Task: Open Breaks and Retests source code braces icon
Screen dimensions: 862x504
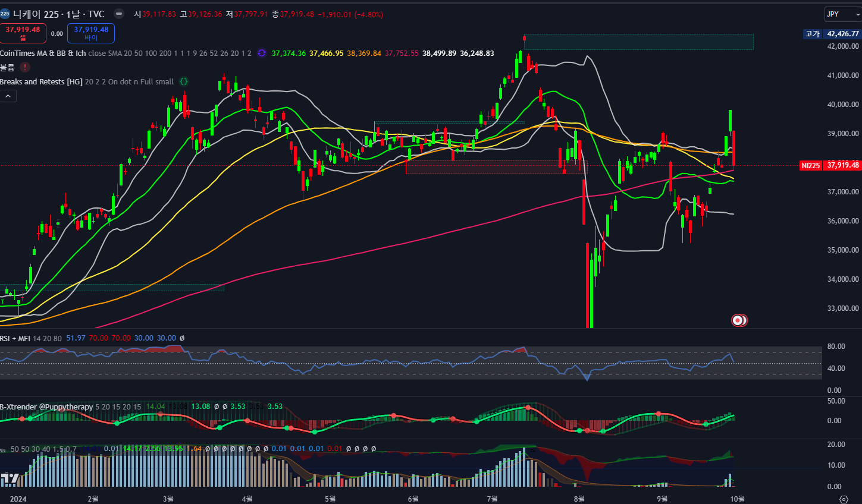Action: (x=184, y=82)
